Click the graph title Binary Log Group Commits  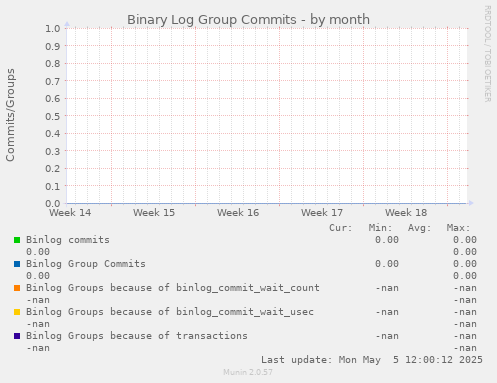[x=248, y=20]
